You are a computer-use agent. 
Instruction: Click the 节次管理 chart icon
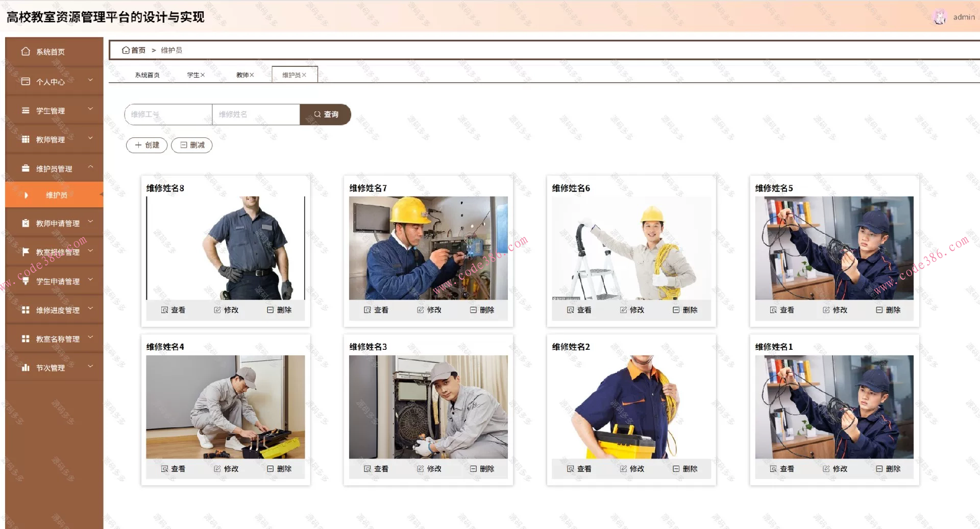(26, 368)
